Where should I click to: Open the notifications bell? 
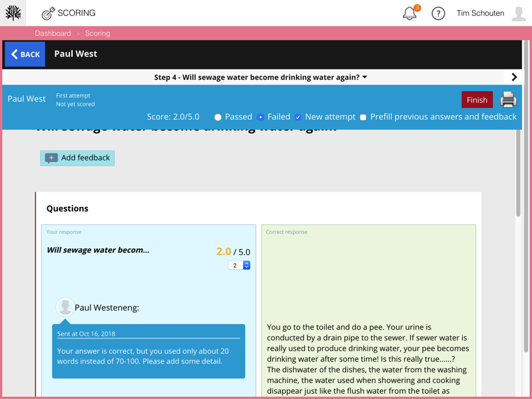pos(410,13)
